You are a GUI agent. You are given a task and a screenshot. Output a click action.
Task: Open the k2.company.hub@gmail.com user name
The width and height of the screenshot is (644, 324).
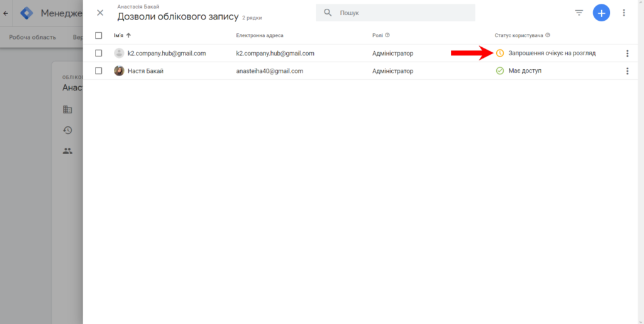click(167, 53)
